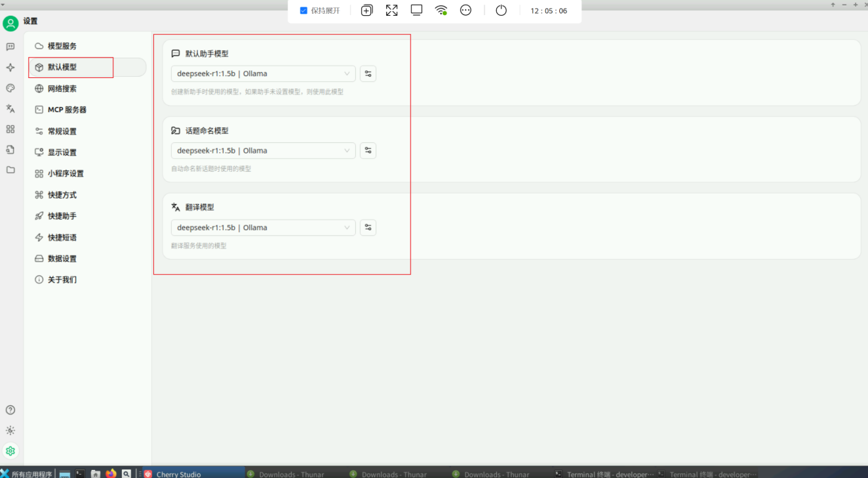
Task: Open settings button beside 默认助手模型 dropdown
Action: pyautogui.click(x=368, y=73)
